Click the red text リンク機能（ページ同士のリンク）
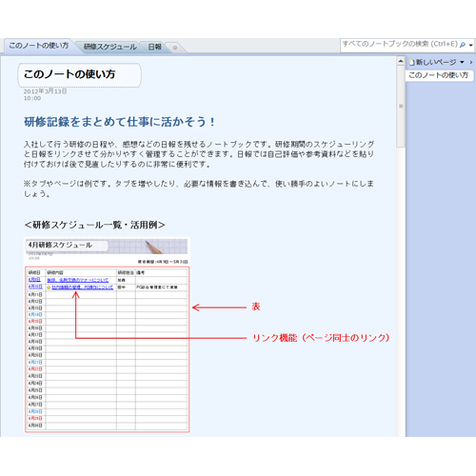The width and height of the screenshot is (476, 476). pos(321,338)
